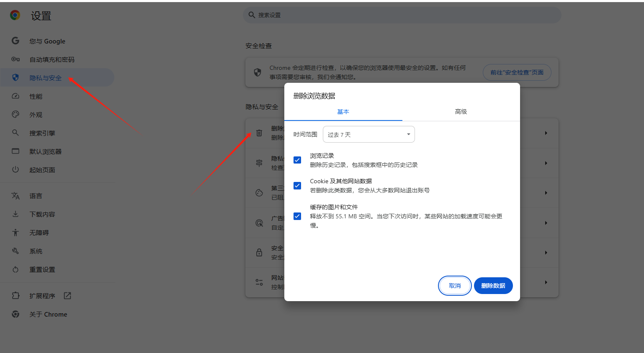644x353 pixels.
Task: Open 关于 Chrome page
Action: (x=48, y=314)
